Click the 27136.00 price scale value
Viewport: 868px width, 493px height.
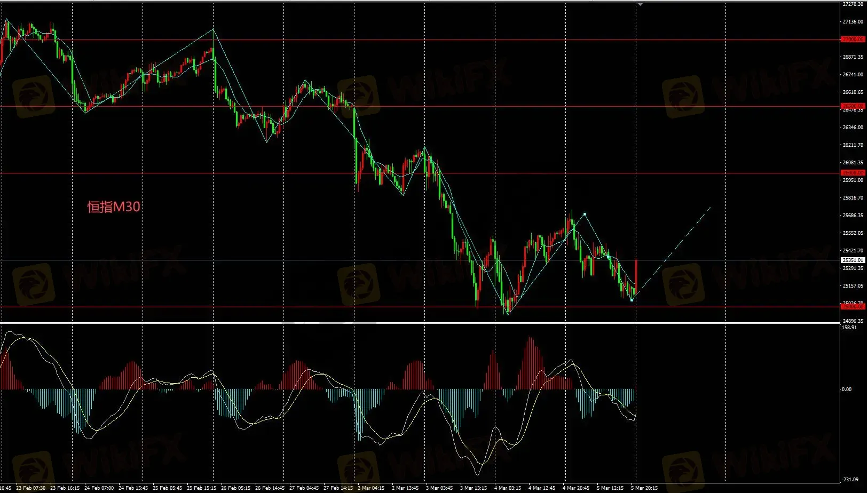[x=853, y=22]
